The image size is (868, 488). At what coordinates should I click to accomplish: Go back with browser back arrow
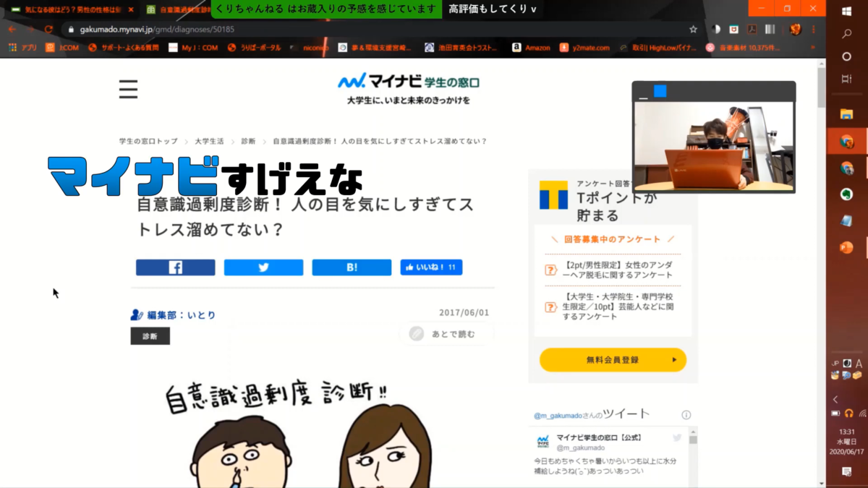coord(12,30)
